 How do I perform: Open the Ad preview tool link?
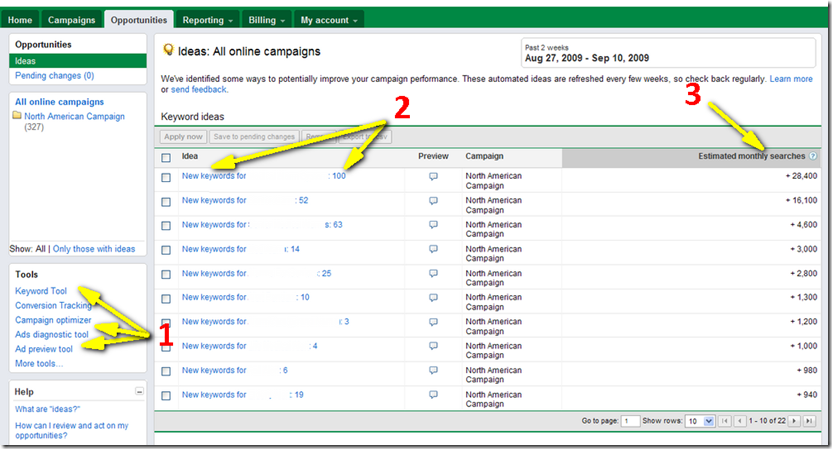coord(44,349)
